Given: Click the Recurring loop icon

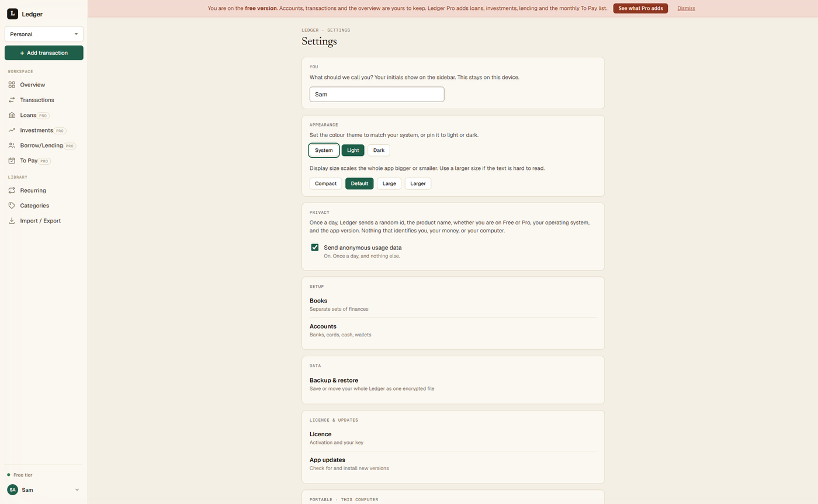Looking at the screenshot, I should pos(12,190).
